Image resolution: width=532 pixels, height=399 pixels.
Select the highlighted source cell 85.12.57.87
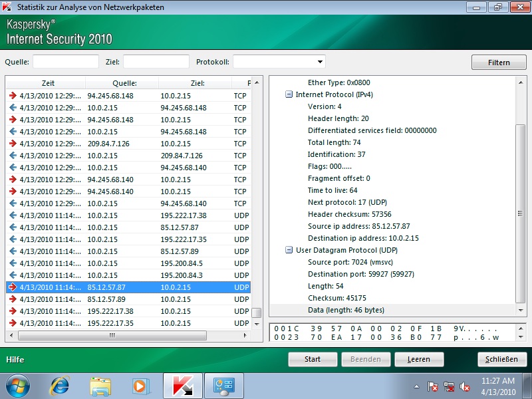(106, 287)
